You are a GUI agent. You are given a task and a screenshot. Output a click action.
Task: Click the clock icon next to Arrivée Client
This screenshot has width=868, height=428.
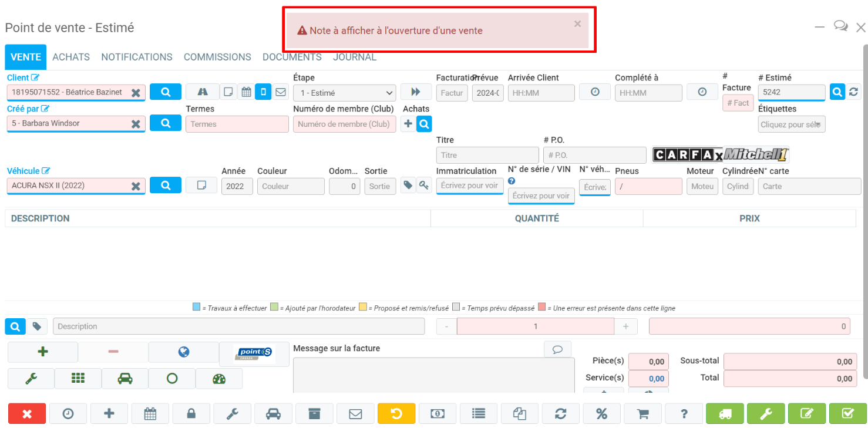595,92
